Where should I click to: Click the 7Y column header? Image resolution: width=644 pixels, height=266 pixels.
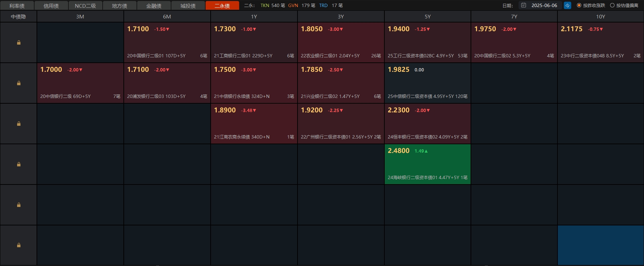click(514, 16)
